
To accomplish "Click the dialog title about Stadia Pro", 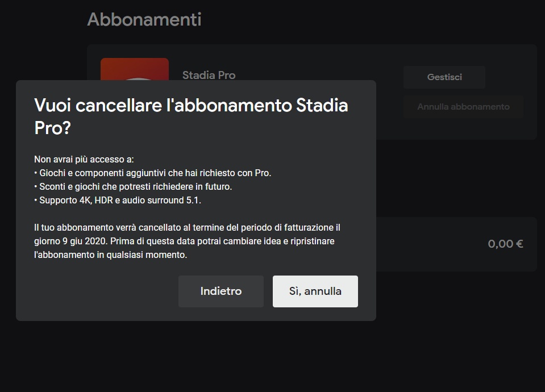I will 191,116.
